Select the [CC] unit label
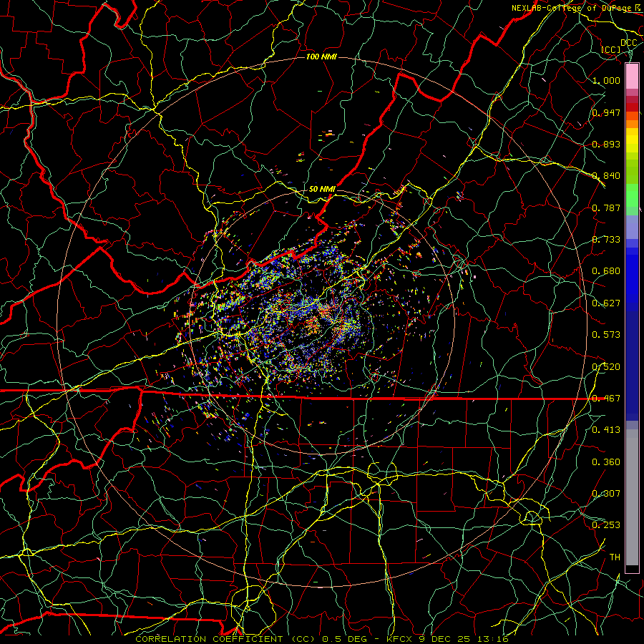 611,49
